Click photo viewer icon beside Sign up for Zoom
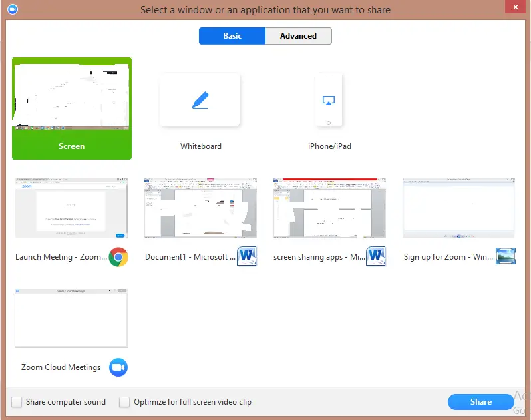 tap(506, 256)
